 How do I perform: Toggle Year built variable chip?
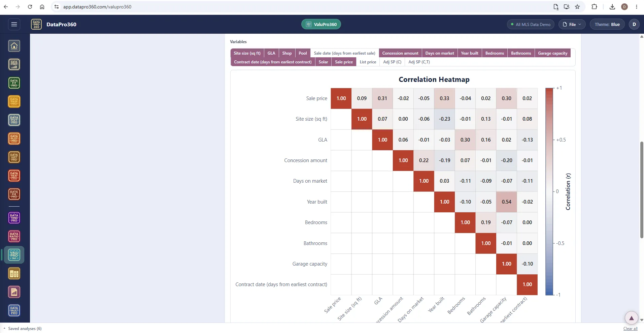pyautogui.click(x=470, y=53)
